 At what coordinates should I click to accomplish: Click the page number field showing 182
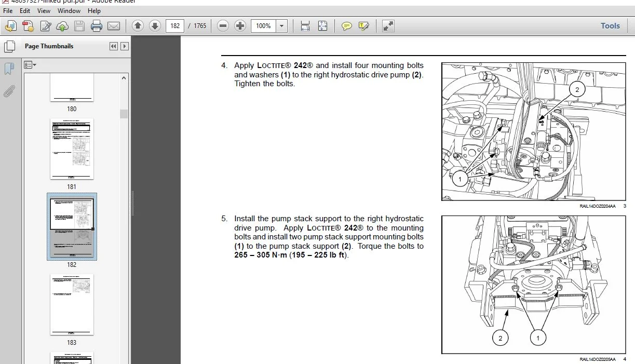coord(175,26)
